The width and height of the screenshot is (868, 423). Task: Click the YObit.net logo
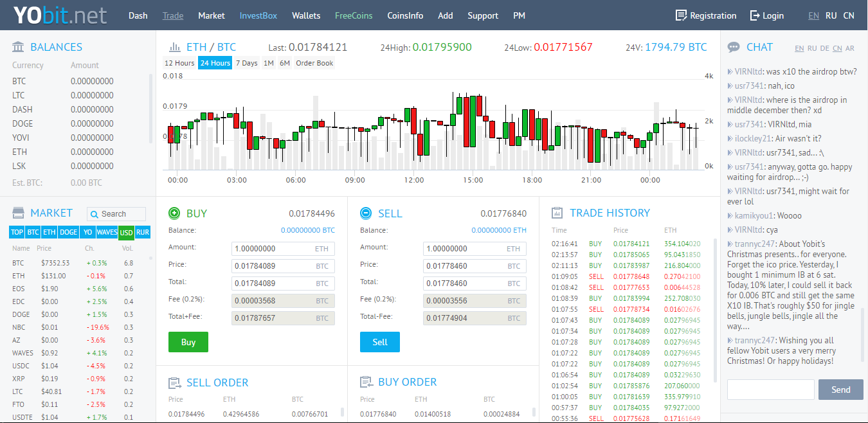click(60, 15)
